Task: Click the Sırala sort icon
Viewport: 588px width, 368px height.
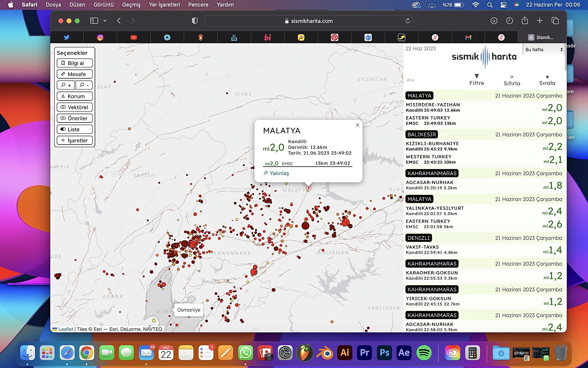Action: 547,77
